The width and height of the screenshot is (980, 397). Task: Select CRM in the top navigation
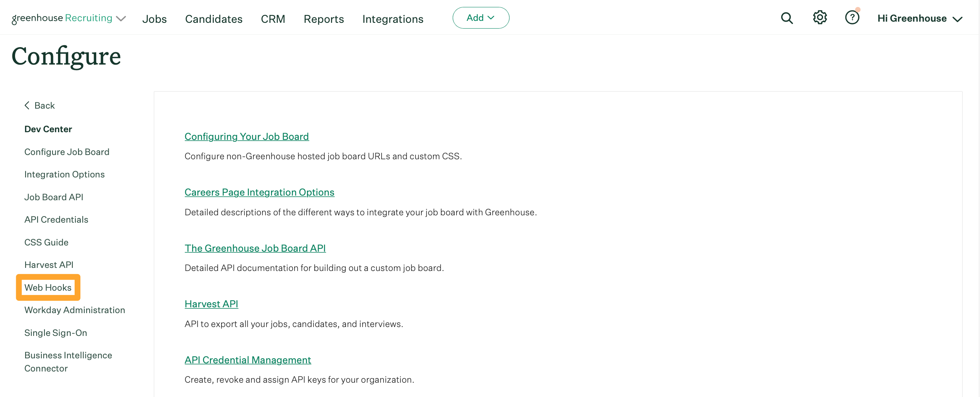pyautogui.click(x=273, y=19)
